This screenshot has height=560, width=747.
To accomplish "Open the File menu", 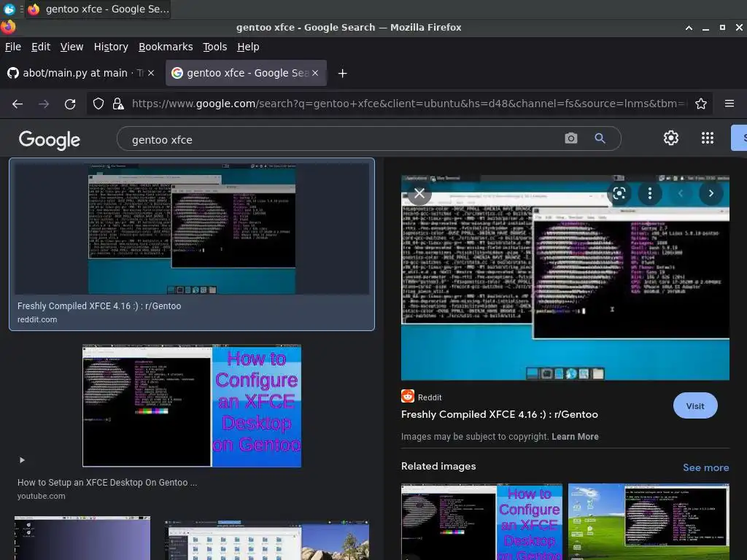I will coord(13,47).
